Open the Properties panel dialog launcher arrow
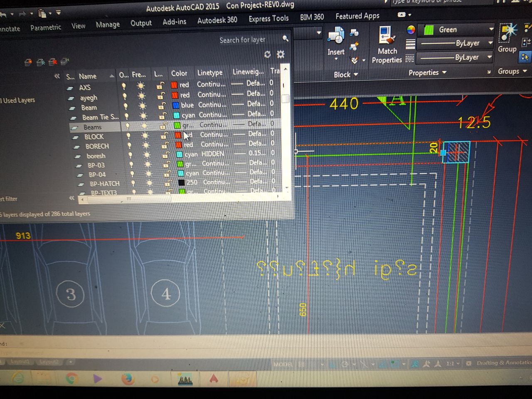The height and width of the screenshot is (399, 532). coord(489,72)
